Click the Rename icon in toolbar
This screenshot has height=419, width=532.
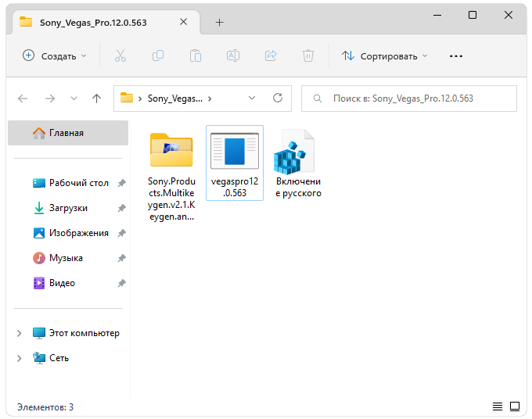[233, 56]
